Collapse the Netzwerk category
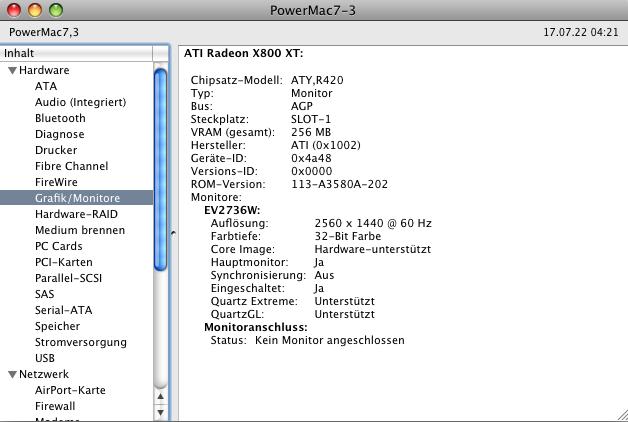Viewport: 628px width, 422px height. [x=12, y=374]
